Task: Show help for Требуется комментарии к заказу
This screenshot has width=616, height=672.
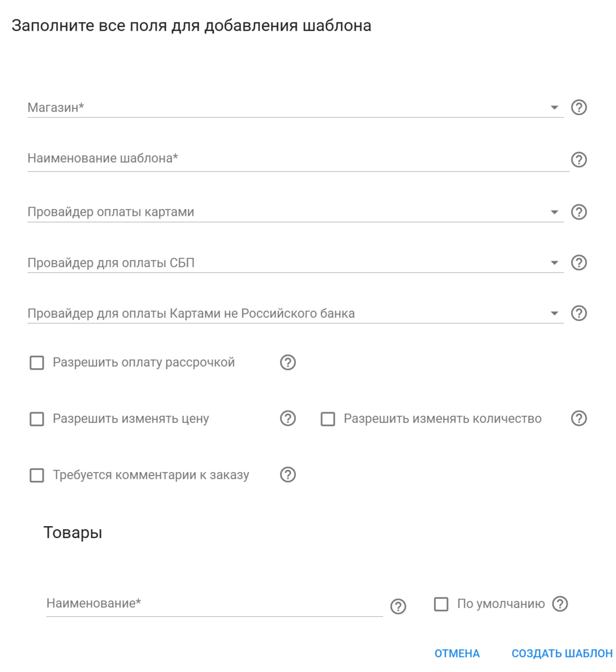Action: pyautogui.click(x=288, y=475)
